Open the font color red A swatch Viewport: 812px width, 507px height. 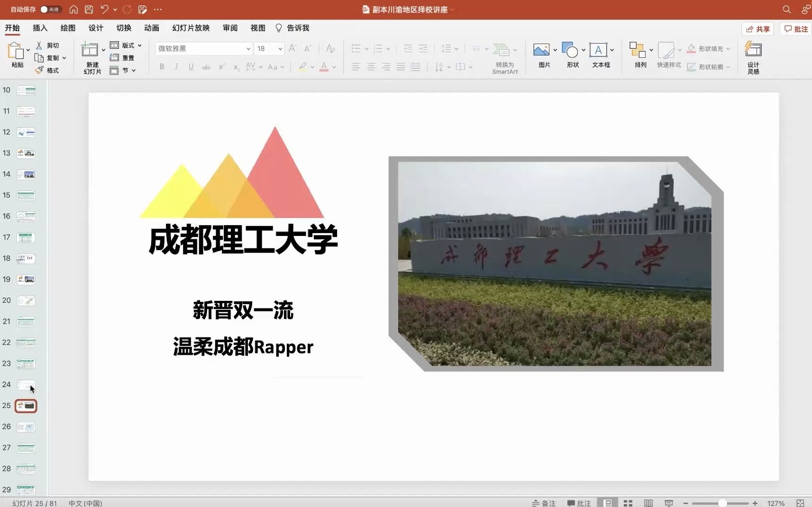(x=324, y=67)
